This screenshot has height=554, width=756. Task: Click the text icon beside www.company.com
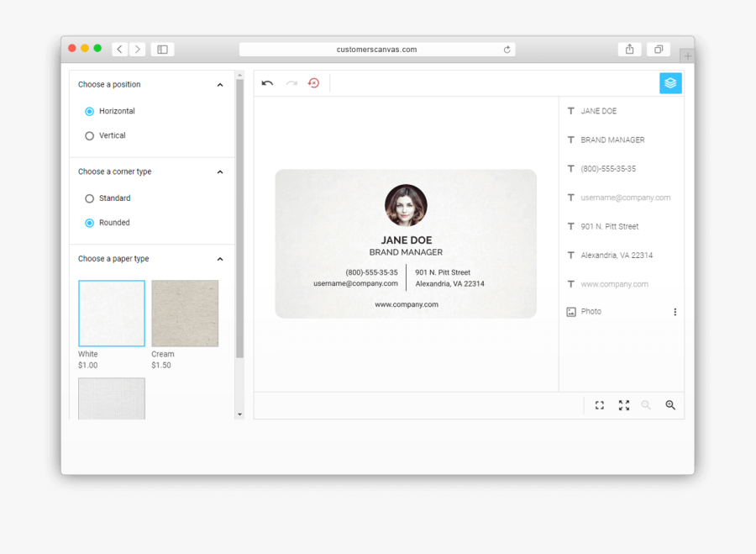[571, 284]
